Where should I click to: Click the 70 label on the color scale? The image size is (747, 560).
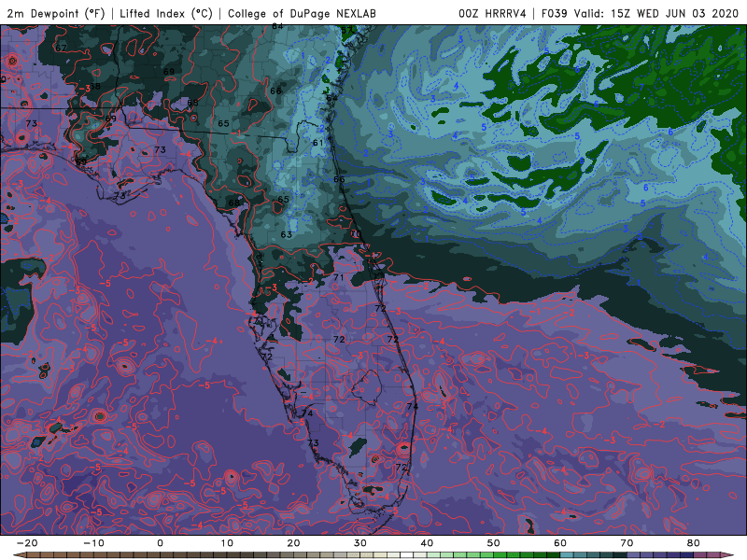point(627,543)
